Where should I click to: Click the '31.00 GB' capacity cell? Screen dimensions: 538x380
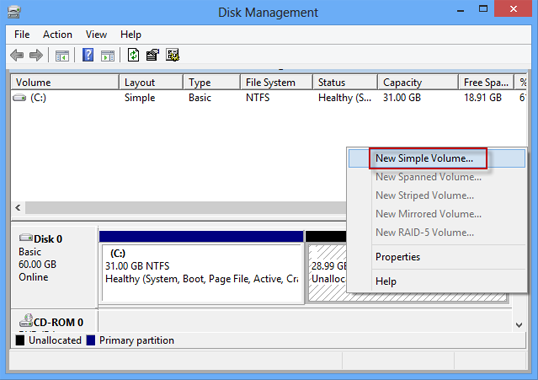[402, 98]
